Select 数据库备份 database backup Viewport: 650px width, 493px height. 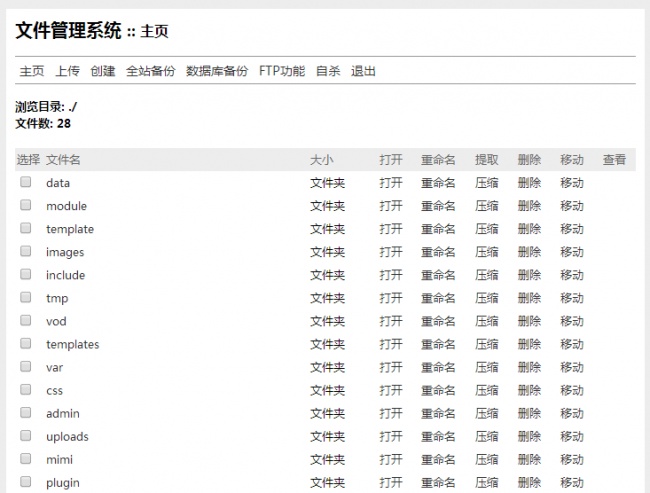click(217, 71)
